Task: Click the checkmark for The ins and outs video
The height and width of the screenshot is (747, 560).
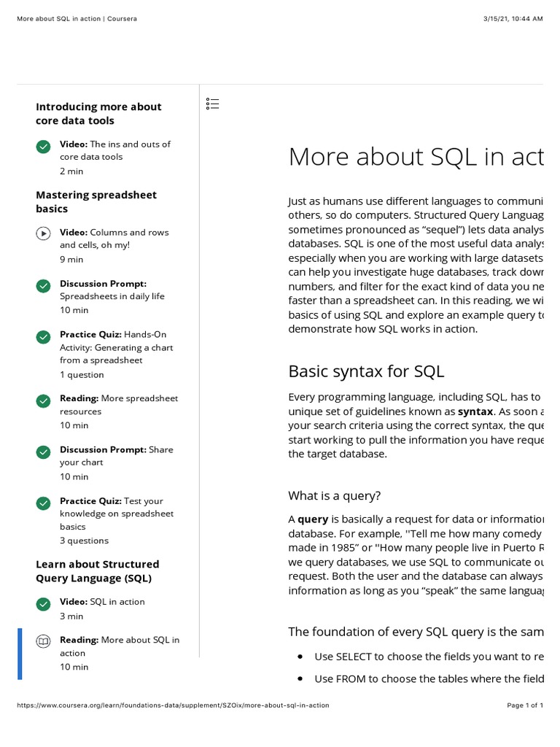Action: click(x=44, y=146)
